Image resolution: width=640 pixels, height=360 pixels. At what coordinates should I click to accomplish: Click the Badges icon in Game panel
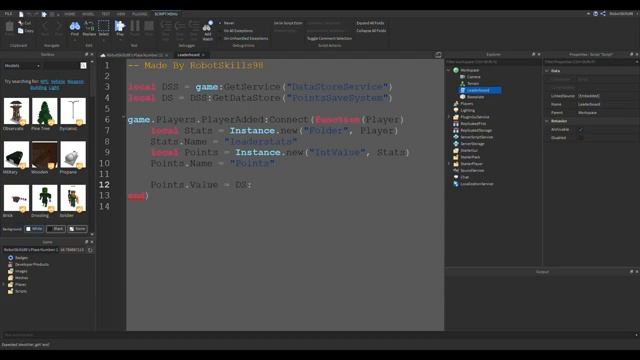point(11,258)
